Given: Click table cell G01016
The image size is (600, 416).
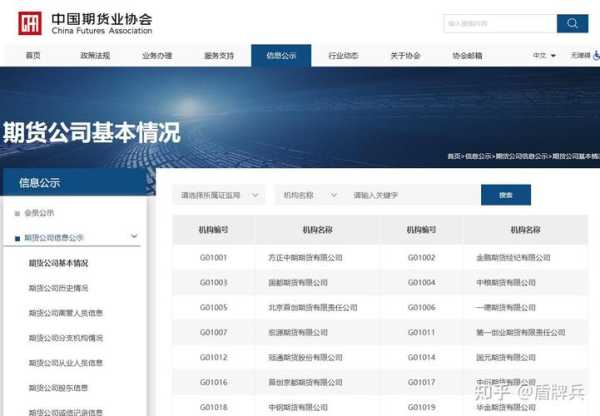Looking at the screenshot, I should coord(214,382).
